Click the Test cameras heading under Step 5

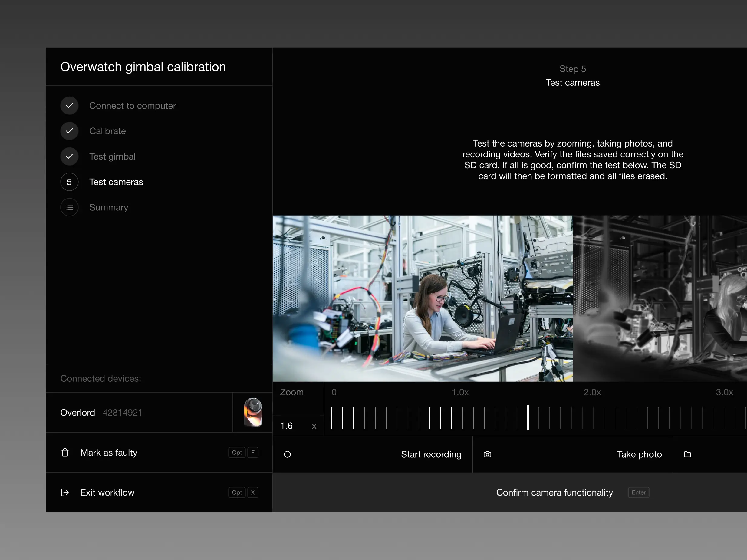click(x=573, y=82)
